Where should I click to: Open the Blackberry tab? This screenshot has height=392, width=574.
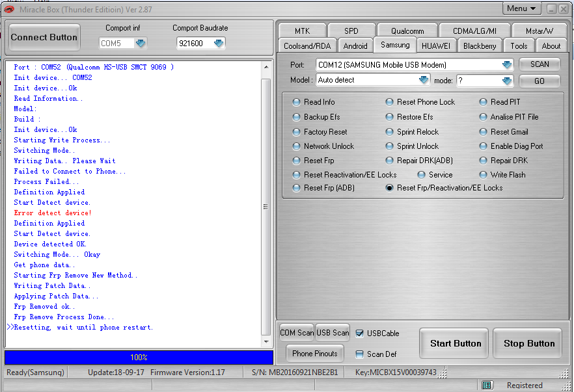pyautogui.click(x=480, y=46)
